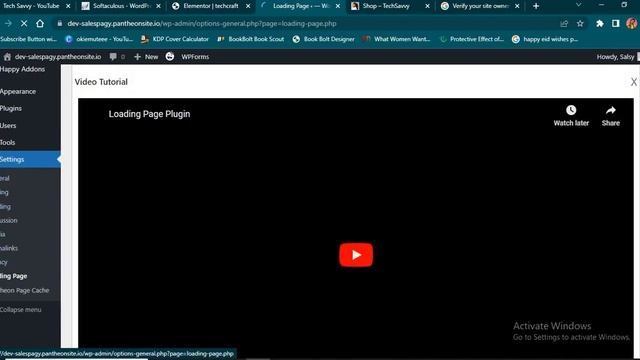Viewport: 640px width, 360px height.
Task: Open the okiemuteee YouTube bookmark
Action: click(99, 39)
